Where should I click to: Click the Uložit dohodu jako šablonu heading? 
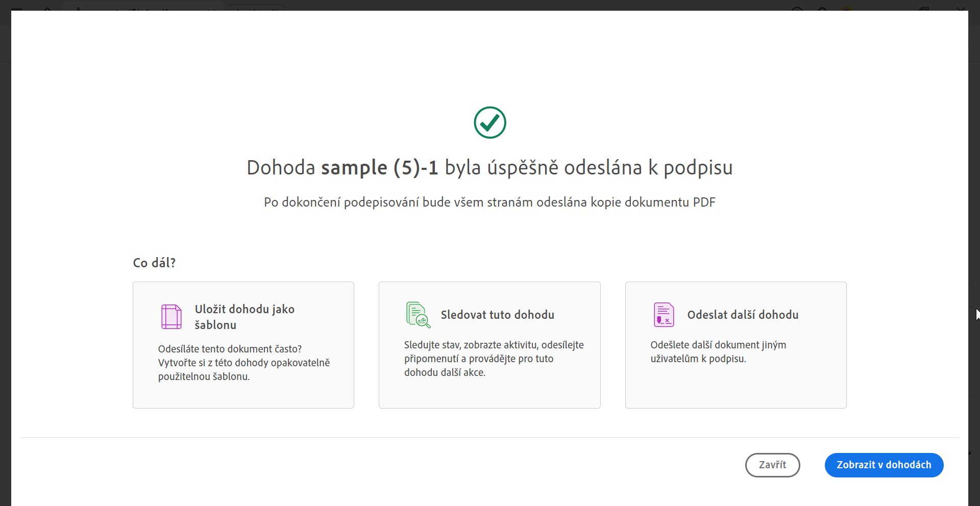click(244, 316)
